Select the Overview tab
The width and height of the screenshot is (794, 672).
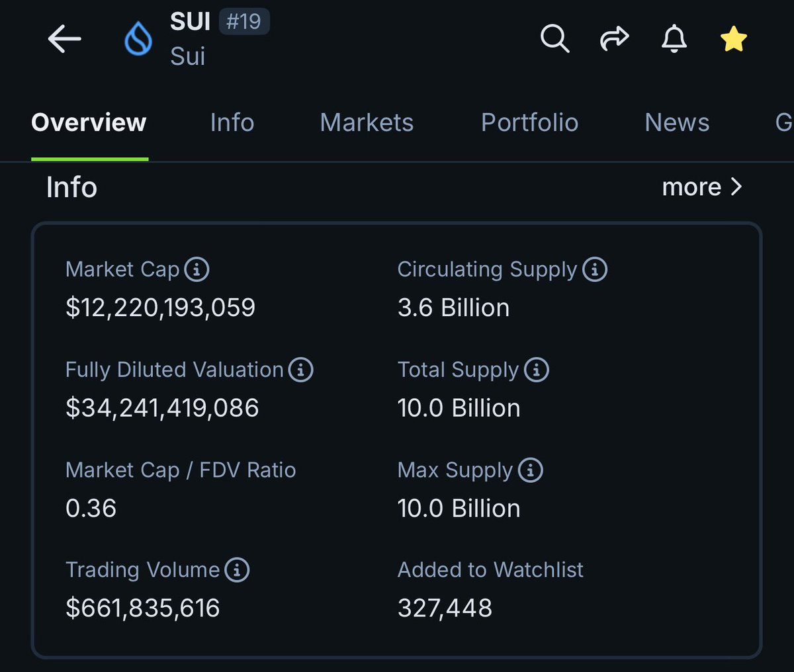(89, 122)
